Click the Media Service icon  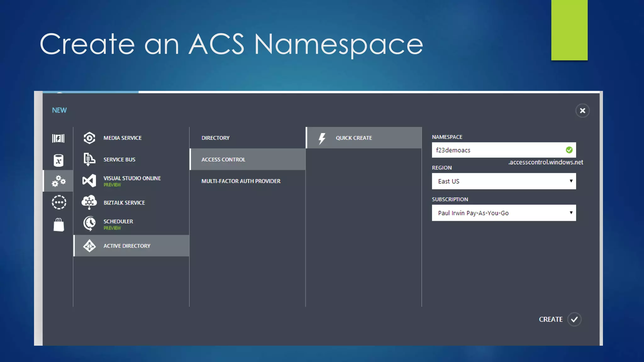[x=89, y=138]
